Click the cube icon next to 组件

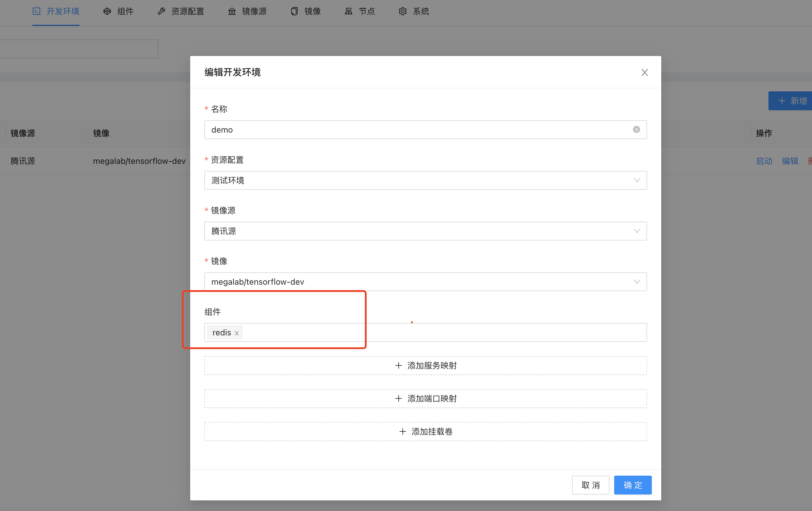pos(107,11)
